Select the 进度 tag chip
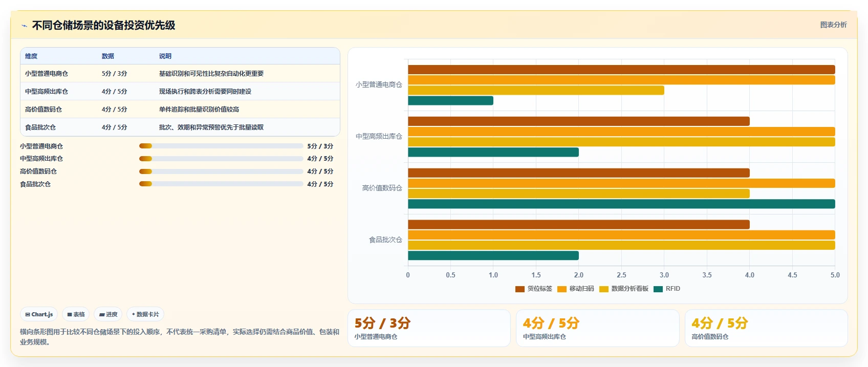The image size is (868, 367). 108,314
